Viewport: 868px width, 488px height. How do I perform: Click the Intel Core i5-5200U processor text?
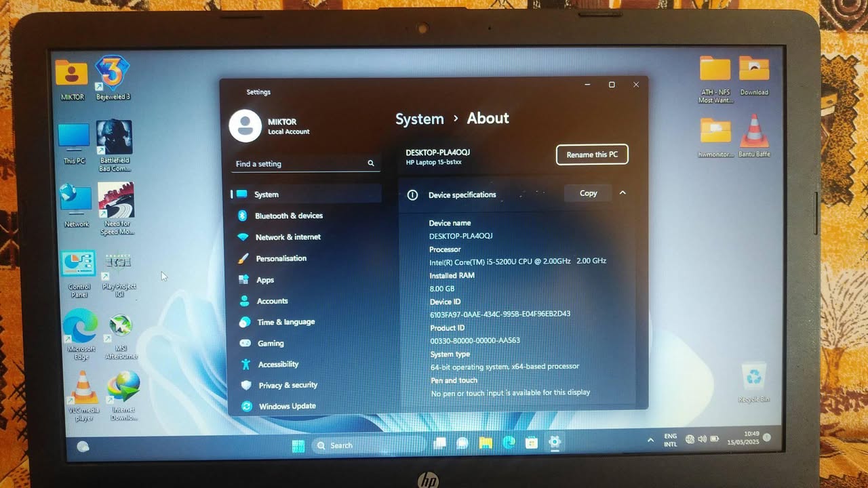tap(517, 261)
